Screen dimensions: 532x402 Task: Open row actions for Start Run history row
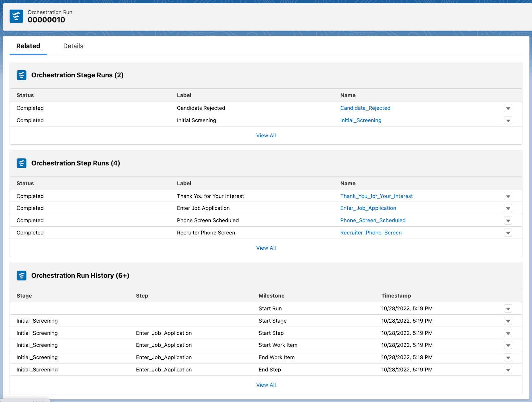tap(508, 309)
